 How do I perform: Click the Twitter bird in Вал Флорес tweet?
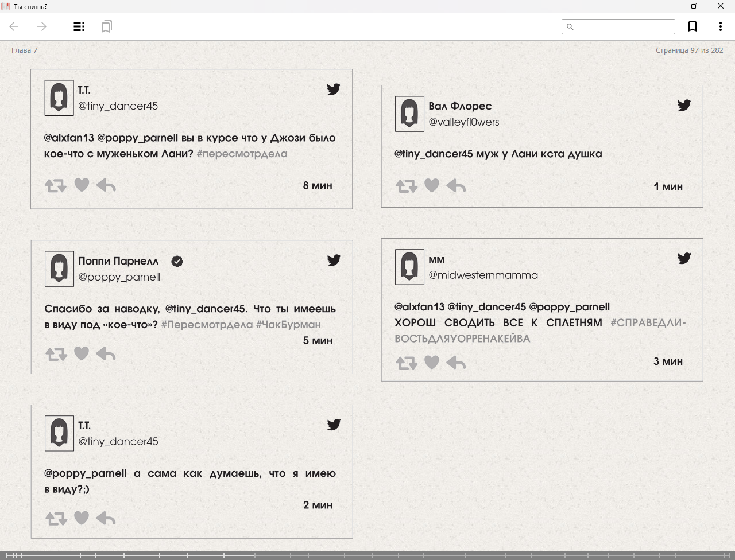[x=684, y=105]
